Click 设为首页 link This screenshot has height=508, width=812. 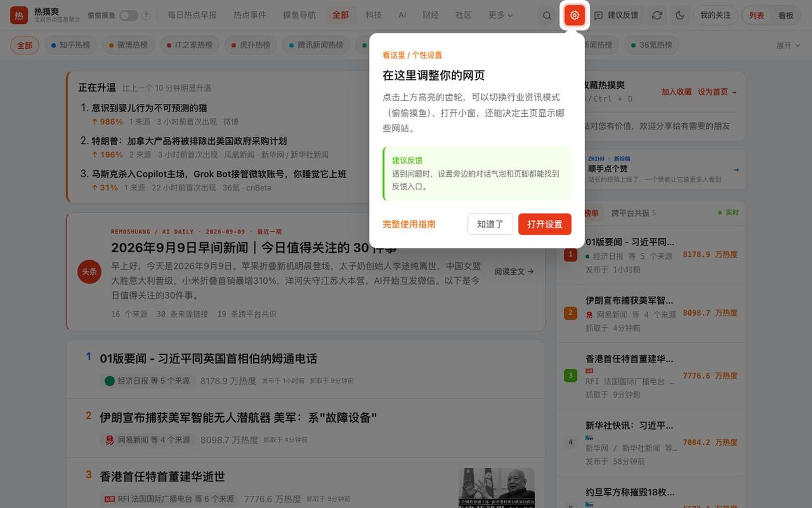tap(717, 92)
